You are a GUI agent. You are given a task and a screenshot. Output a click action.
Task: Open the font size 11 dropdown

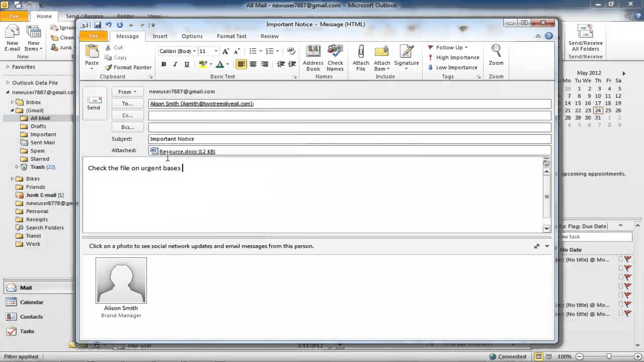click(x=216, y=51)
